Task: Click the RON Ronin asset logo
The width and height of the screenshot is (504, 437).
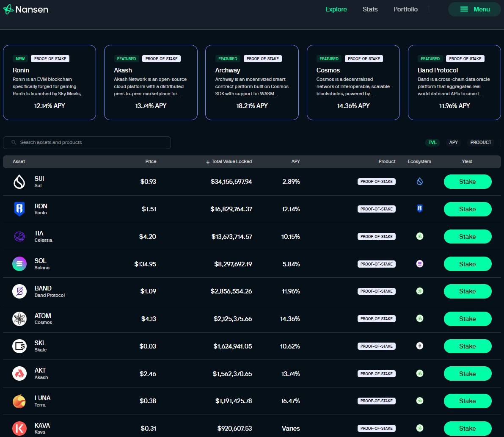Action: (x=19, y=209)
